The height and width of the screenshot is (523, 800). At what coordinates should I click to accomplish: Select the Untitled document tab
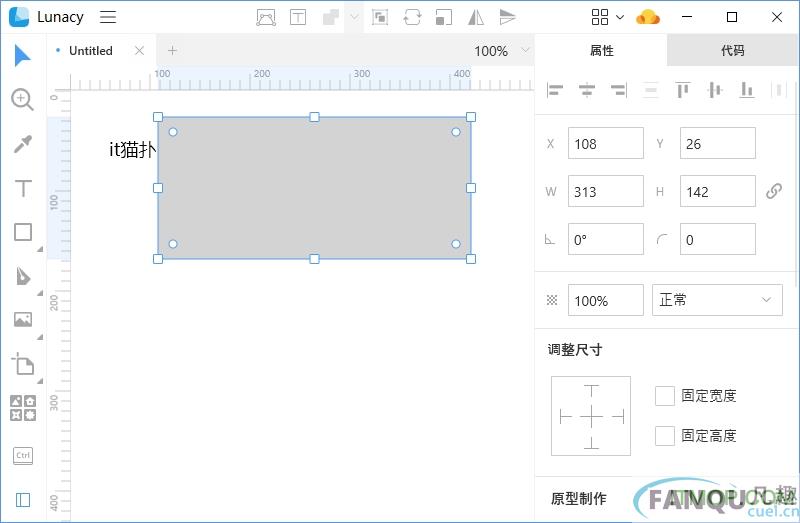pos(90,51)
